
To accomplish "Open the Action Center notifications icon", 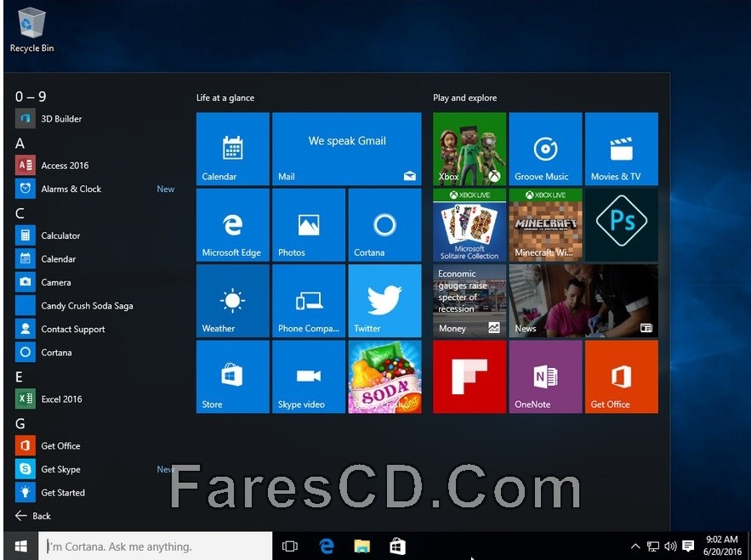I will [x=688, y=546].
